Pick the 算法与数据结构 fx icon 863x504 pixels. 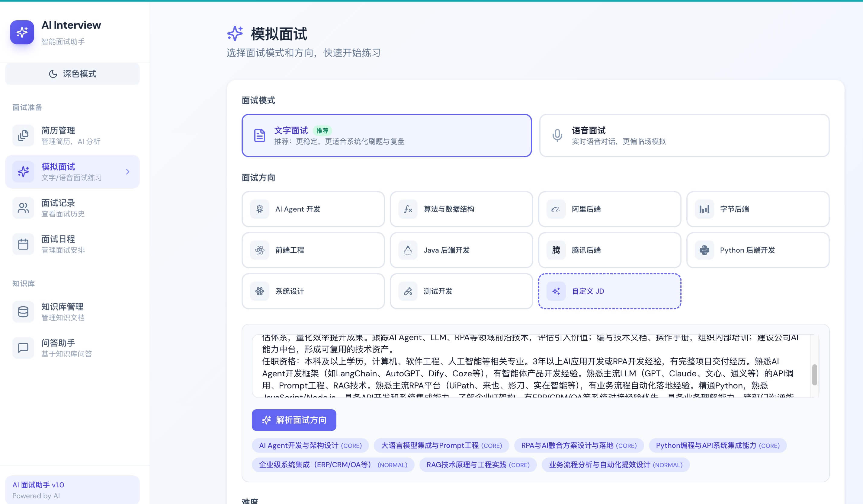pos(408,209)
